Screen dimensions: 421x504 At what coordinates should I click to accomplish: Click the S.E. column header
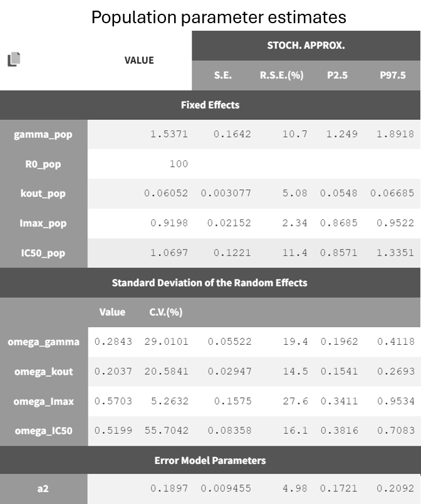click(222, 75)
